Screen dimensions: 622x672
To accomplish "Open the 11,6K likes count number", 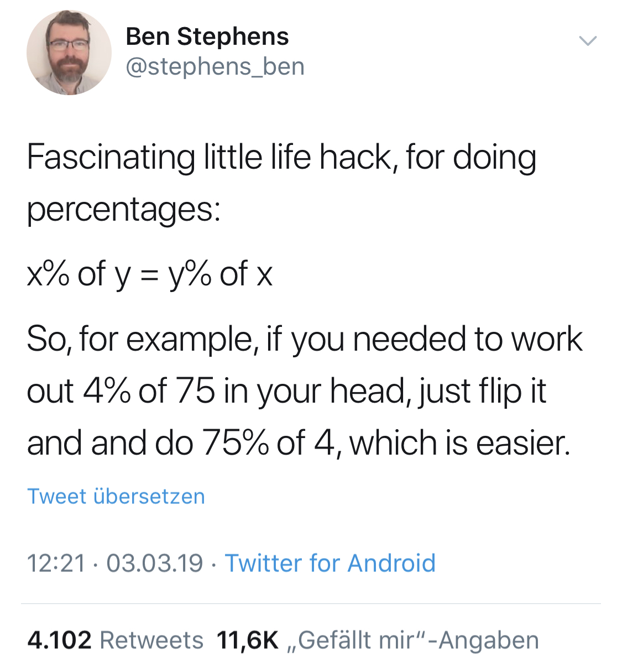I will (248, 640).
